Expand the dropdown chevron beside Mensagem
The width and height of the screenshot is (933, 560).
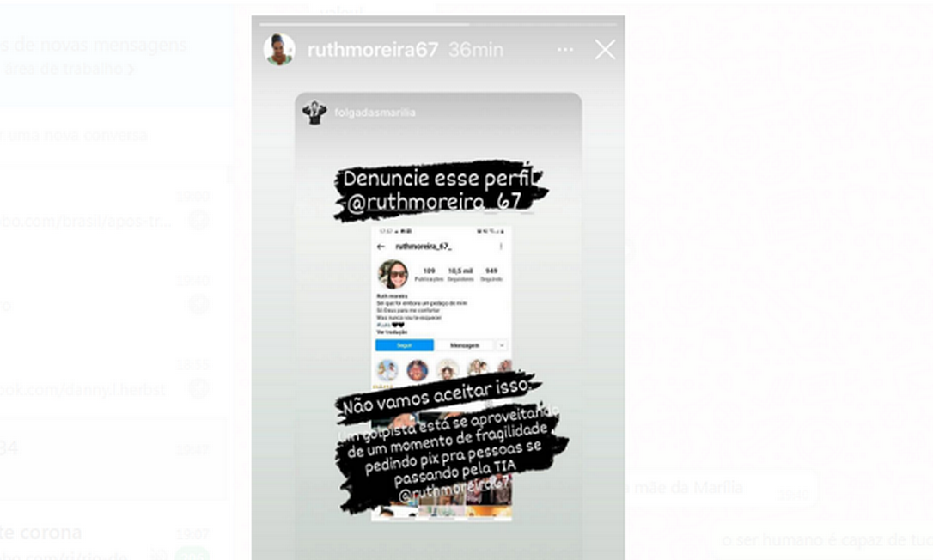click(502, 345)
